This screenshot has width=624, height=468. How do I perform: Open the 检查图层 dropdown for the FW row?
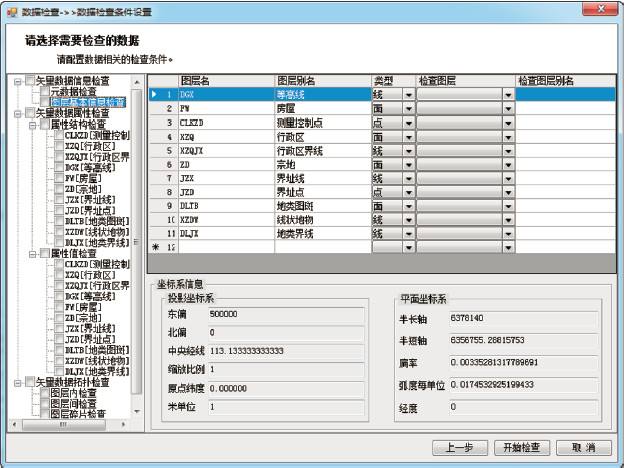pyautogui.click(x=508, y=108)
